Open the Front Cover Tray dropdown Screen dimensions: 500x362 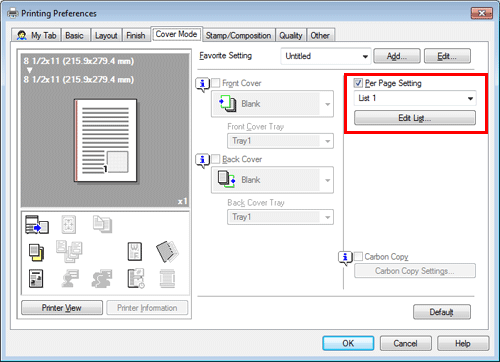[x=280, y=141]
